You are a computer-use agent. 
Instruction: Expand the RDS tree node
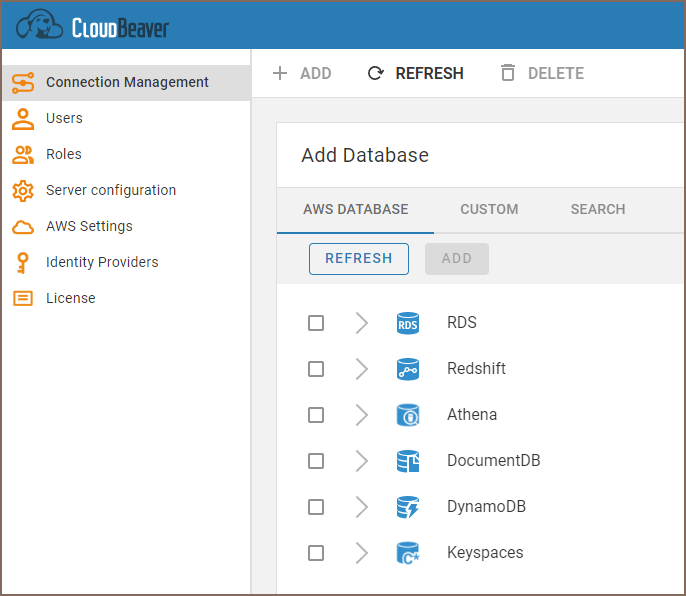361,323
